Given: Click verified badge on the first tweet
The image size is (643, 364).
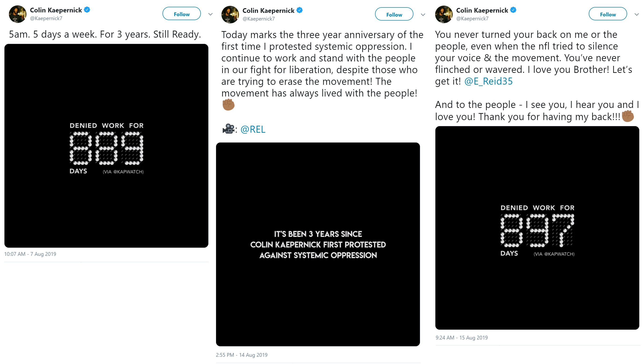Looking at the screenshot, I should pos(87,10).
